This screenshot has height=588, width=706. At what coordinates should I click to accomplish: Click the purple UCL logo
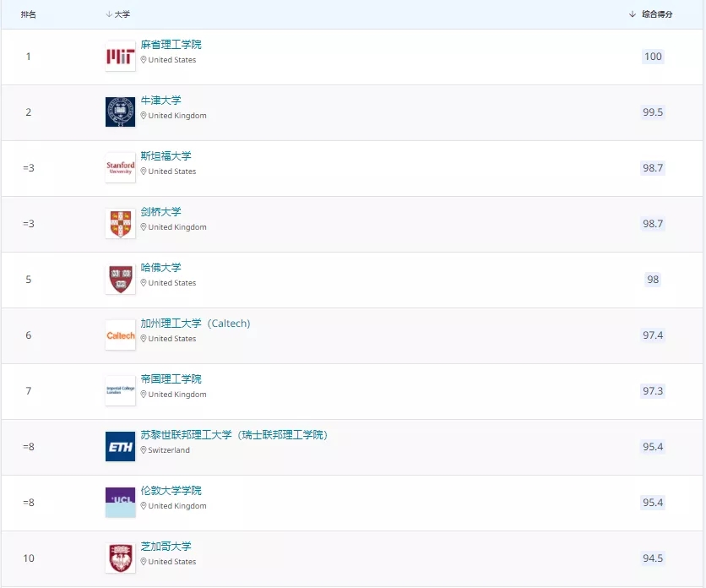[120, 503]
